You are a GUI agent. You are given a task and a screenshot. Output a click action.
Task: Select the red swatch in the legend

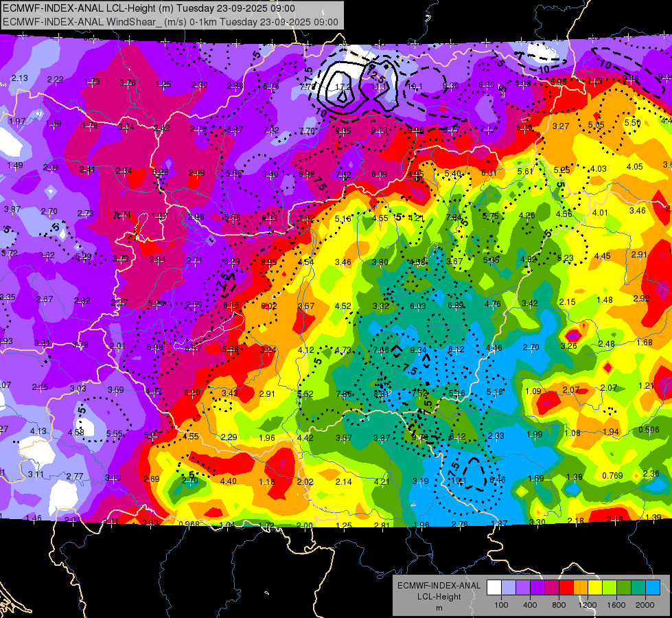(x=566, y=588)
